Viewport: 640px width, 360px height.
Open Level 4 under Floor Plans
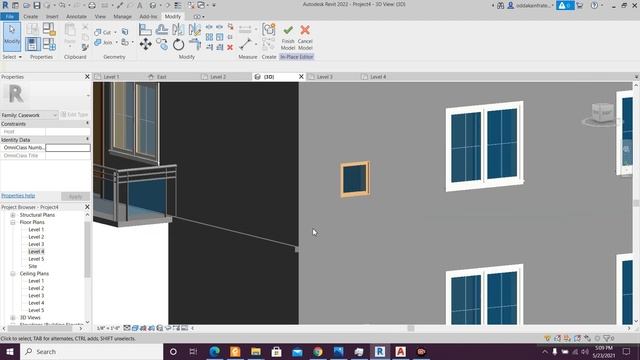[x=36, y=251]
